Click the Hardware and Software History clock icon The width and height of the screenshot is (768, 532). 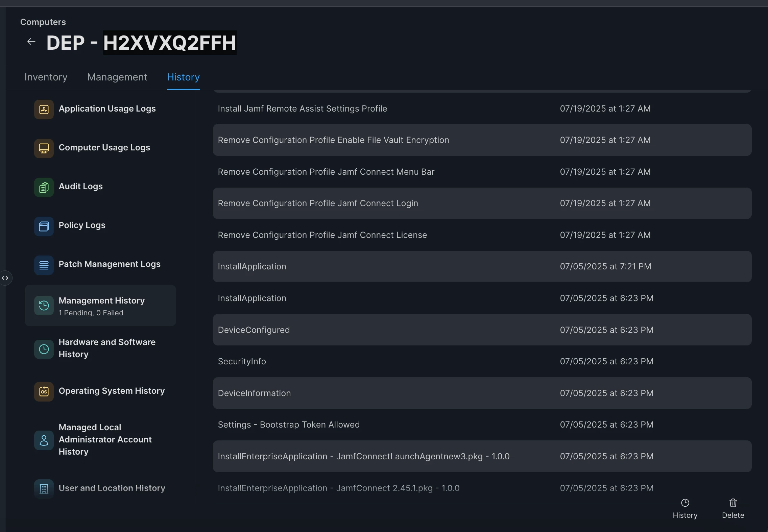[x=44, y=349]
